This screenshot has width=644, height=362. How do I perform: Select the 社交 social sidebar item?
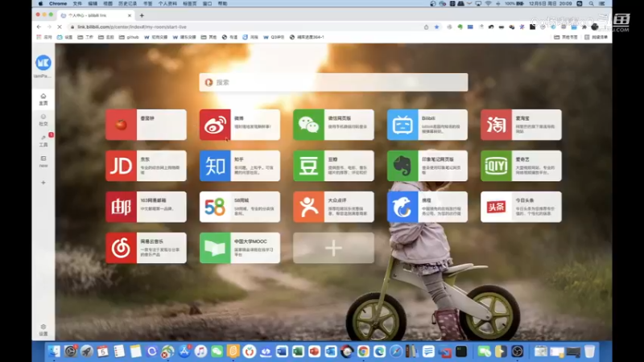43,120
